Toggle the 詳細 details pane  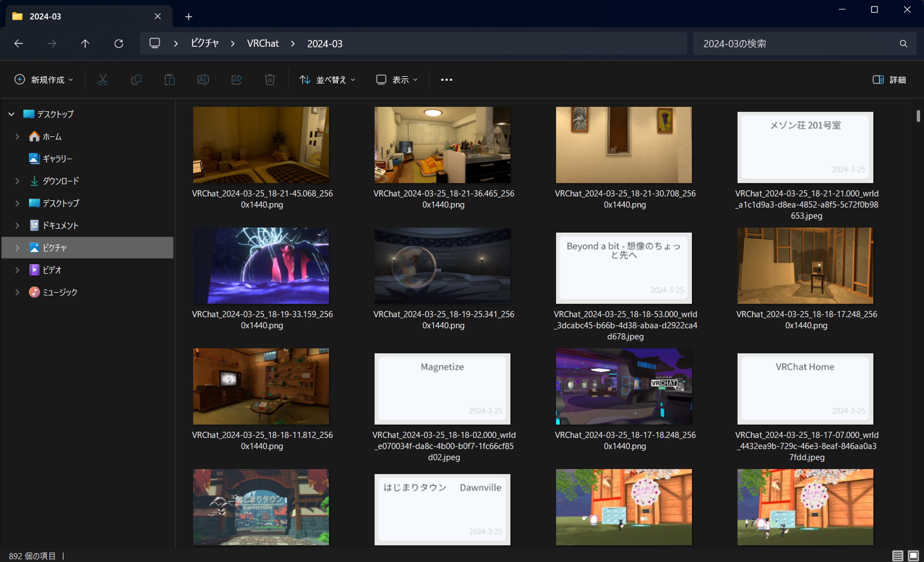tap(889, 80)
